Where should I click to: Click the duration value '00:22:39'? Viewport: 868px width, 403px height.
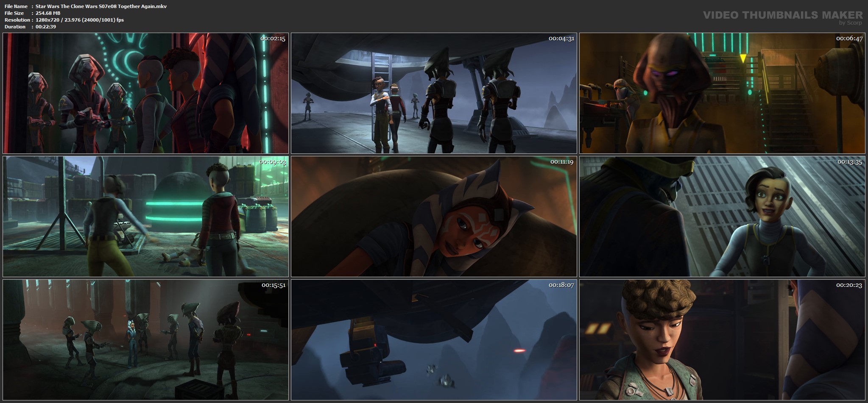pyautogui.click(x=46, y=27)
